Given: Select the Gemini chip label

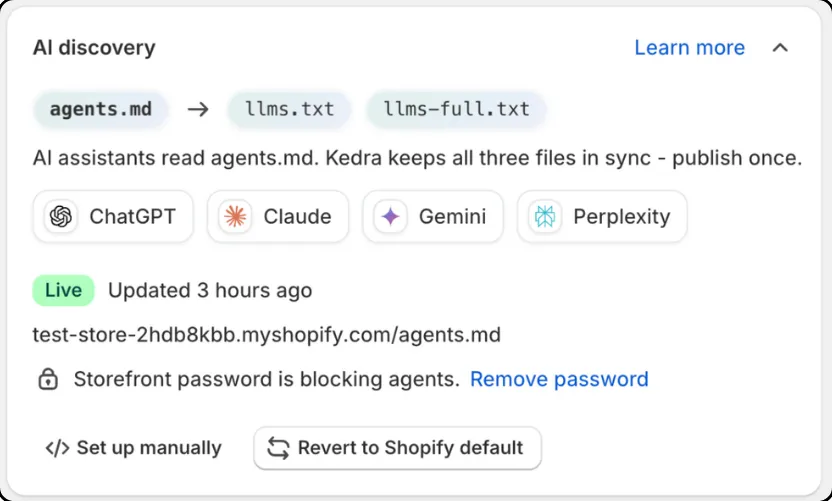Looking at the screenshot, I should click(452, 217).
